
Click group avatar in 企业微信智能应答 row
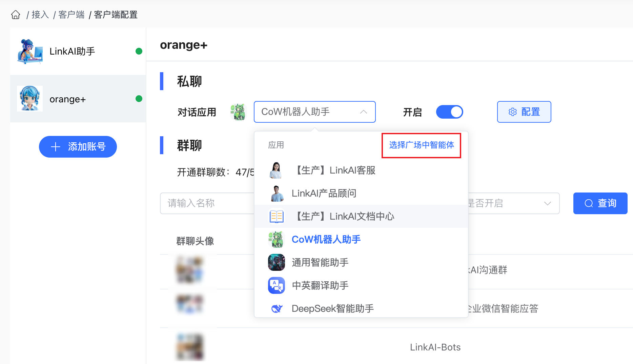[190, 304]
